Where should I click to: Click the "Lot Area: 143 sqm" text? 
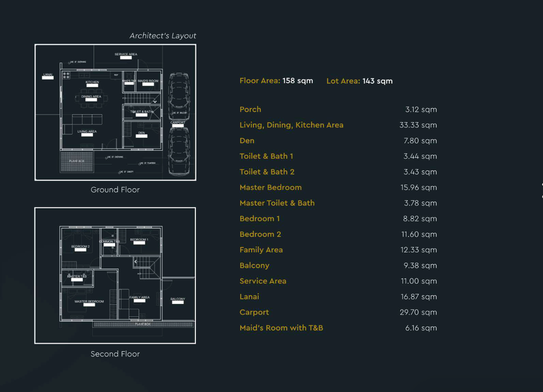pos(360,81)
